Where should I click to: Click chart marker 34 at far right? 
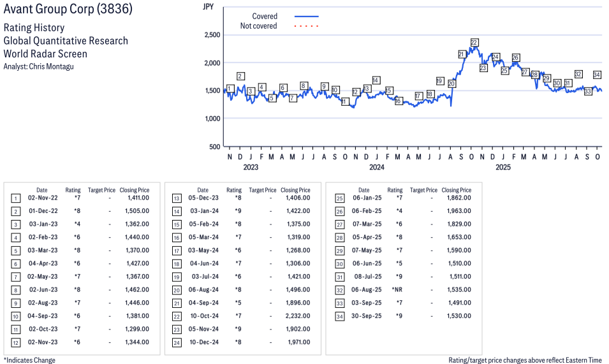[x=598, y=75]
